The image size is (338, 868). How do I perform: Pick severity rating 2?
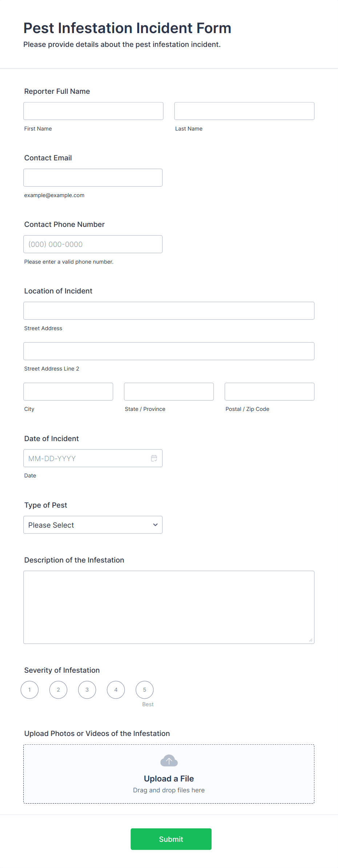(58, 690)
